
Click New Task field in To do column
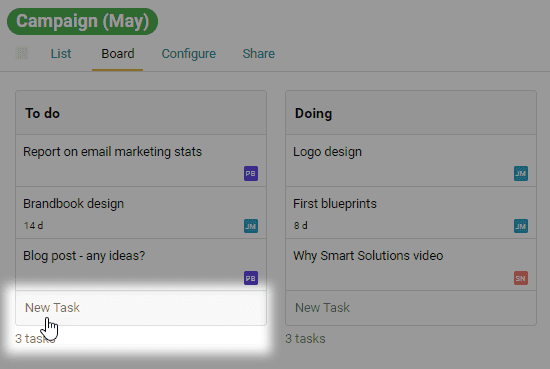tap(141, 308)
